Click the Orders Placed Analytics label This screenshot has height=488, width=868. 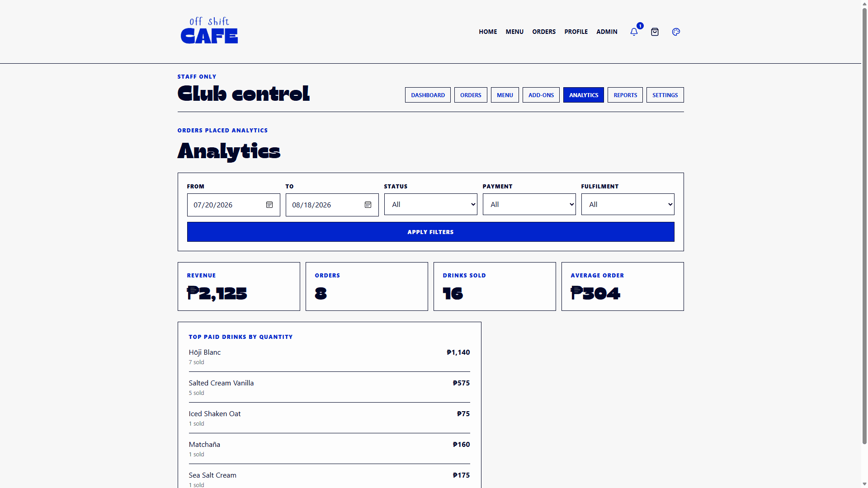[x=222, y=131]
